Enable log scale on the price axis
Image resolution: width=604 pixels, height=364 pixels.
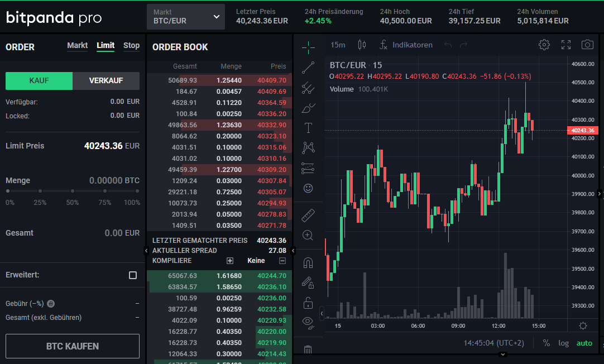(563, 343)
